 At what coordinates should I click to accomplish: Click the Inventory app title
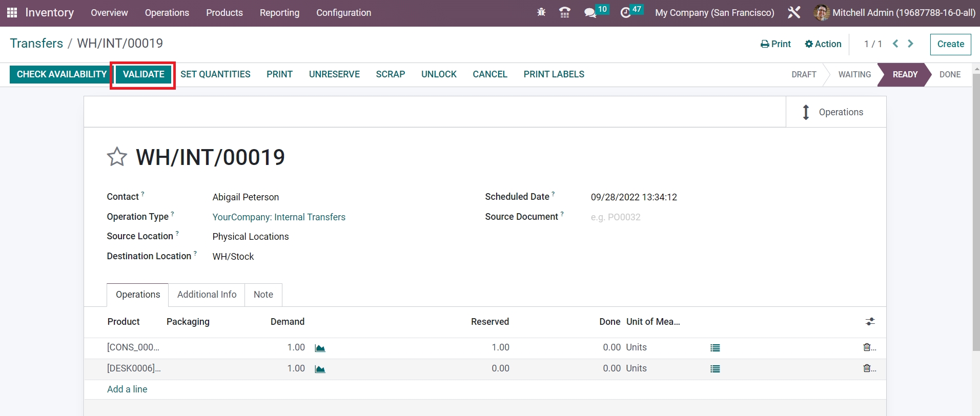[50, 12]
